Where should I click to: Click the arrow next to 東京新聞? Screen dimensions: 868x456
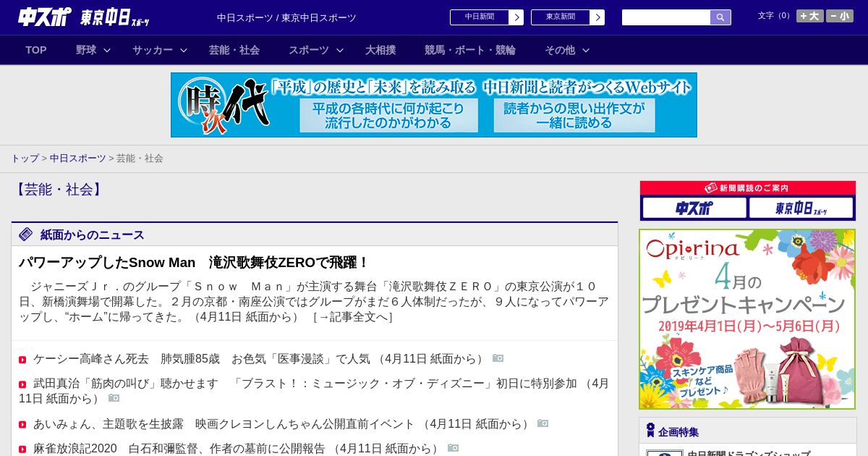(597, 17)
